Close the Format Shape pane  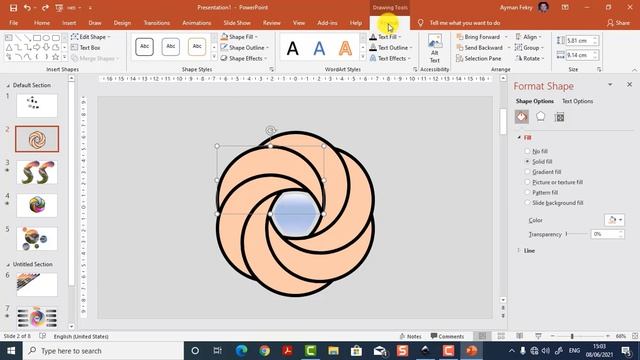click(x=629, y=84)
